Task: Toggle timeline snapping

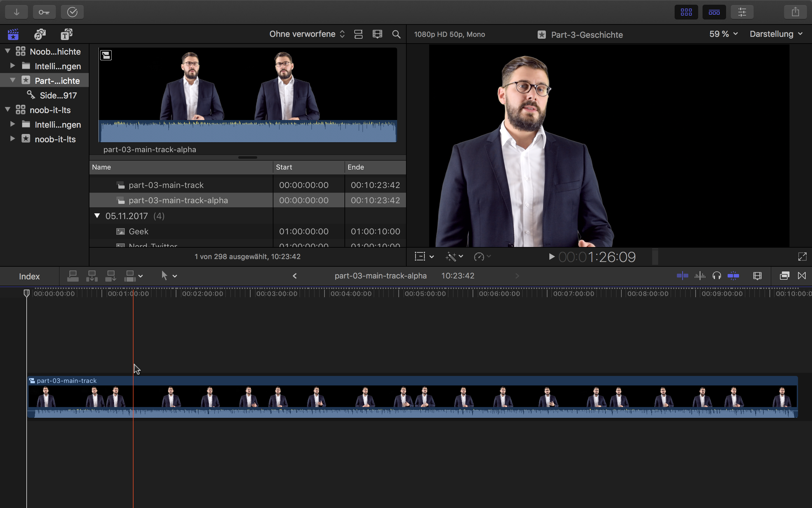Action: [x=733, y=276]
